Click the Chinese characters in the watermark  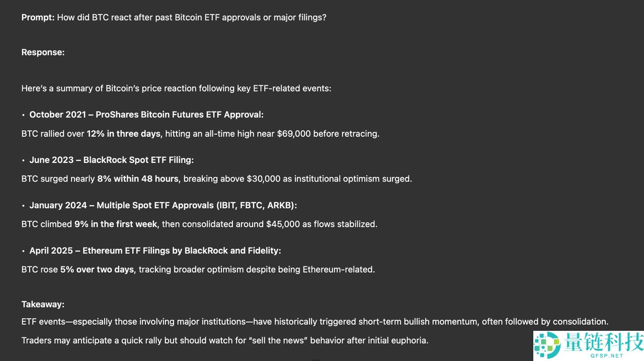pyautogui.click(x=604, y=342)
